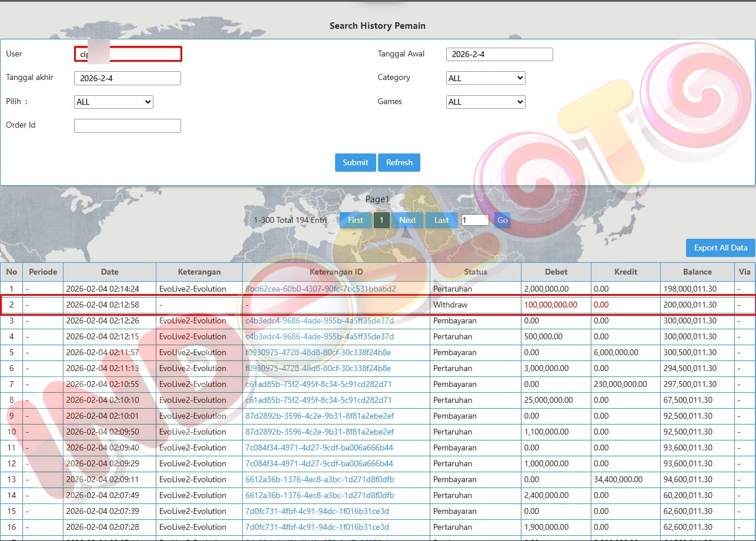
Task: Click the Withdraw row's Debet amount
Action: (x=550, y=305)
